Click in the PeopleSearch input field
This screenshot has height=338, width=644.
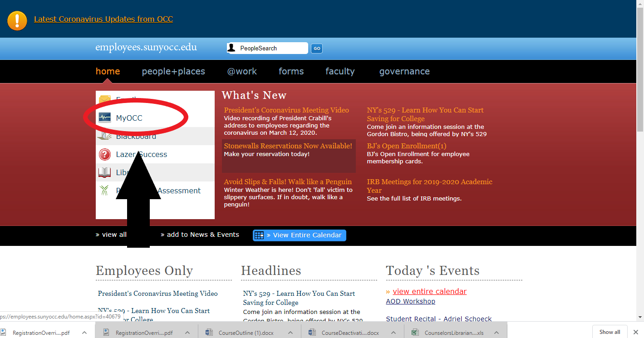coord(272,48)
